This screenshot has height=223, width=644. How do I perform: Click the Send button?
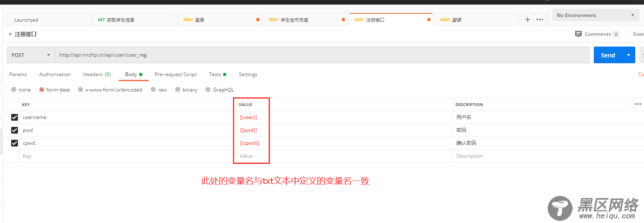coord(608,55)
